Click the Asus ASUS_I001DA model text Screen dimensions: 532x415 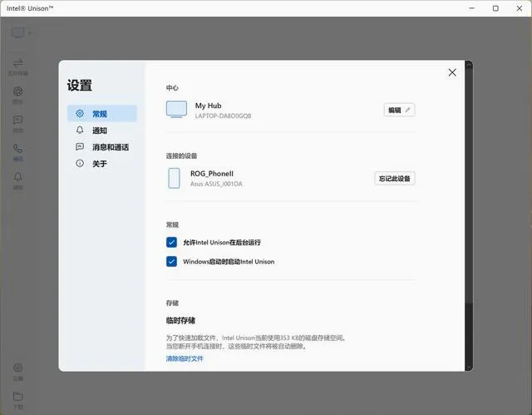216,184
